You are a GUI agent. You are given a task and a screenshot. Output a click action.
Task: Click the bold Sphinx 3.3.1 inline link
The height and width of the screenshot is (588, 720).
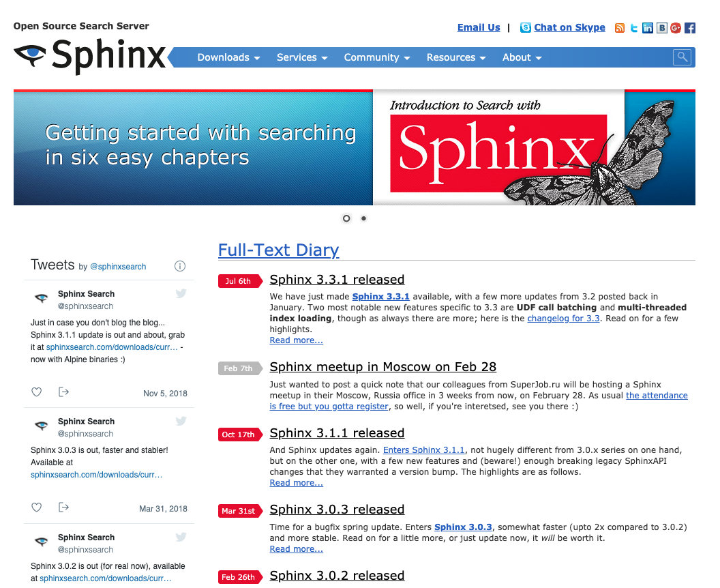pos(380,296)
